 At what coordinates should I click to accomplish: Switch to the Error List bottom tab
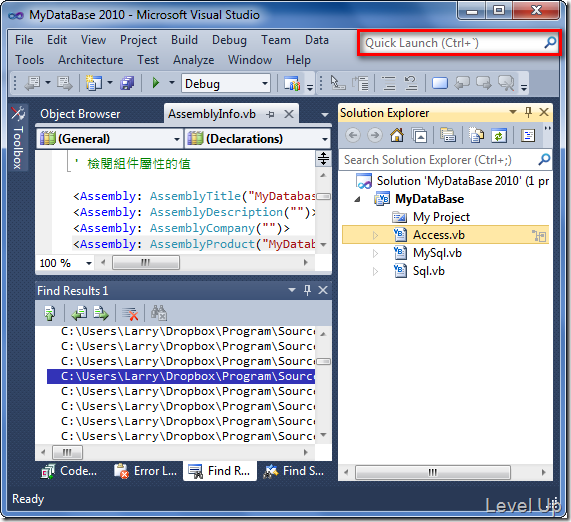pyautogui.click(x=146, y=471)
